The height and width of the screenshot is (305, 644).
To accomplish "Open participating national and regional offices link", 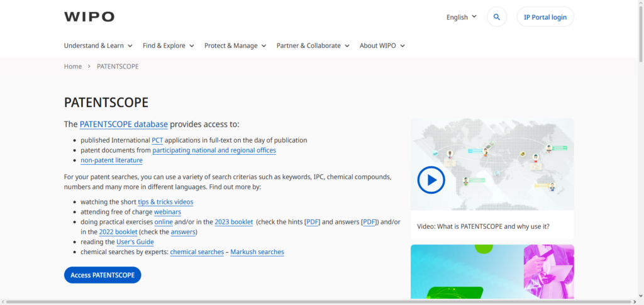I will [214, 150].
